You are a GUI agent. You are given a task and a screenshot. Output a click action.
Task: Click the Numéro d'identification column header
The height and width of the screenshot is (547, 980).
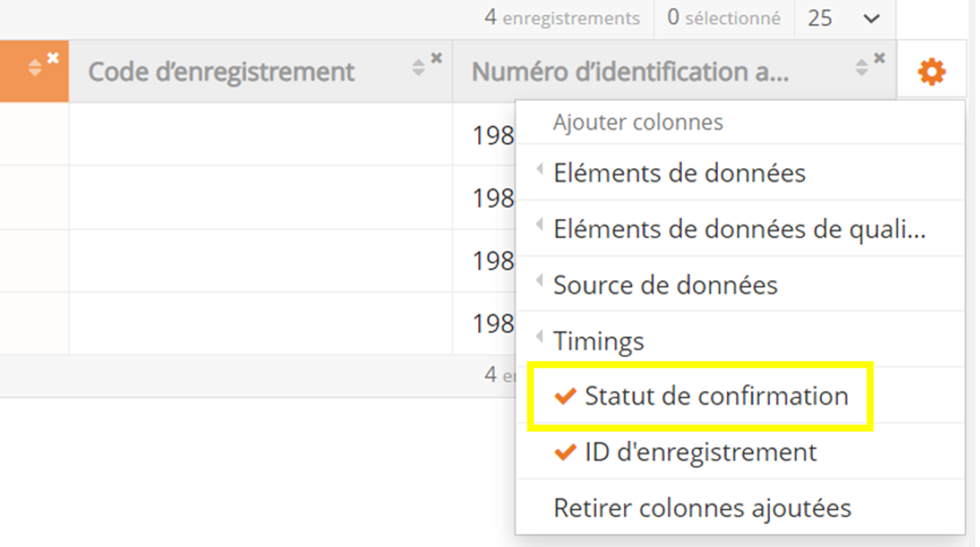(x=630, y=72)
